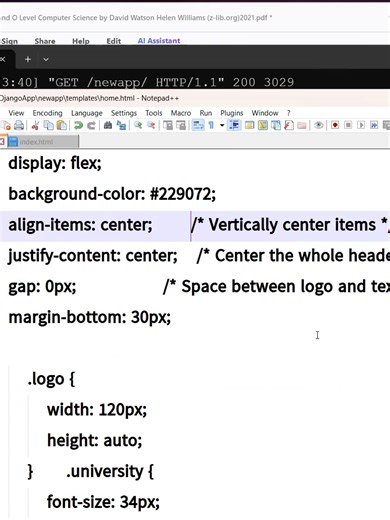Open the Window menu
The image size is (390, 520).
pos(265,113)
